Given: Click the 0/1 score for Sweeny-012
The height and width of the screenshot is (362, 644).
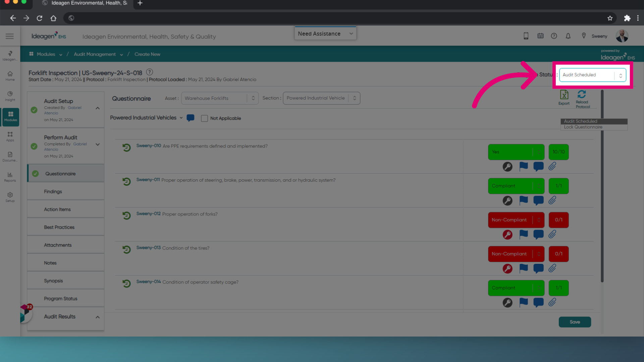Looking at the screenshot, I should [559, 220].
